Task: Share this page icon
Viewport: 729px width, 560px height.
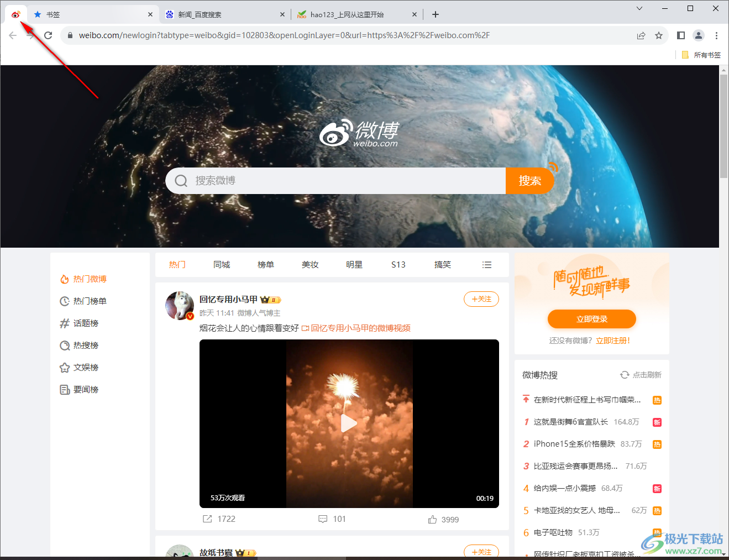Action: coord(641,35)
